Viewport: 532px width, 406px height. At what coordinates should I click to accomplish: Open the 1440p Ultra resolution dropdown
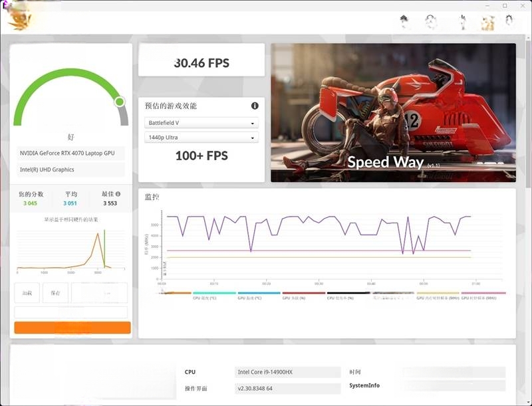click(x=201, y=138)
